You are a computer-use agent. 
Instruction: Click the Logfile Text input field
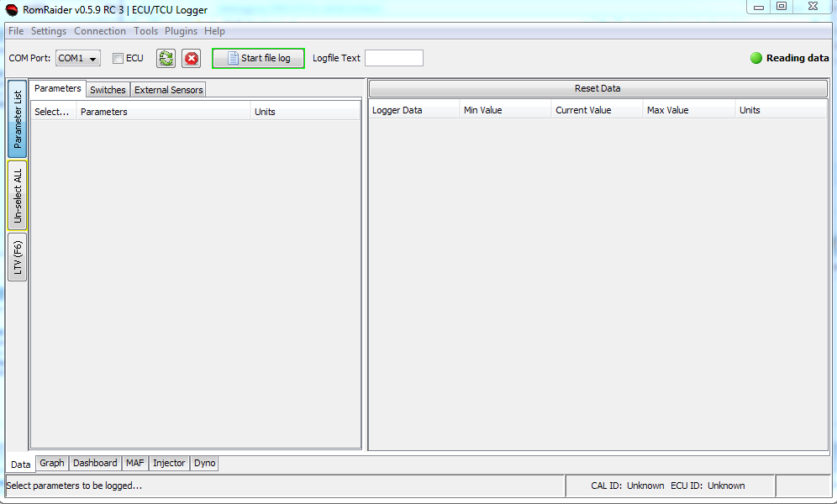(393, 58)
